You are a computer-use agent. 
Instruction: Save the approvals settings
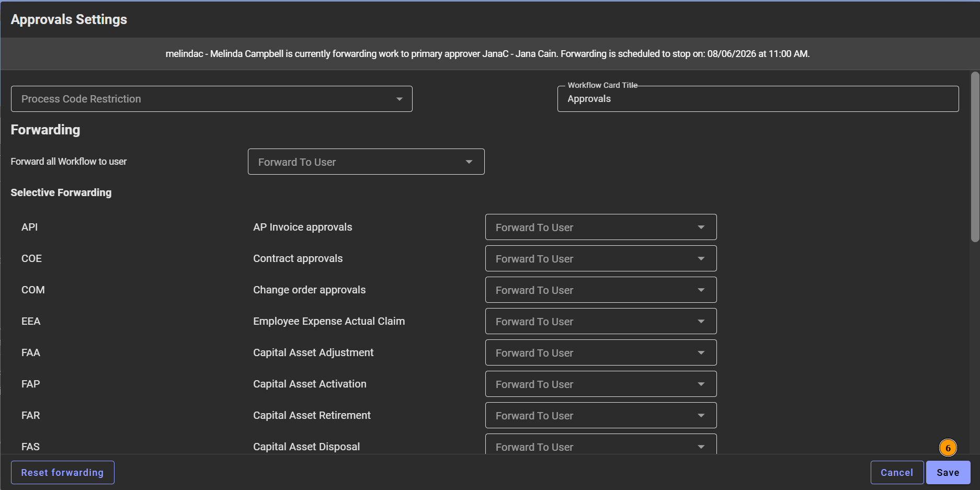tap(948, 472)
